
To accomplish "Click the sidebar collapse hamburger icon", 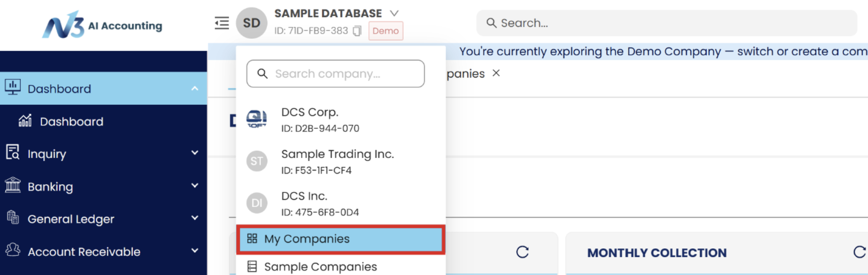I will pos(222,23).
